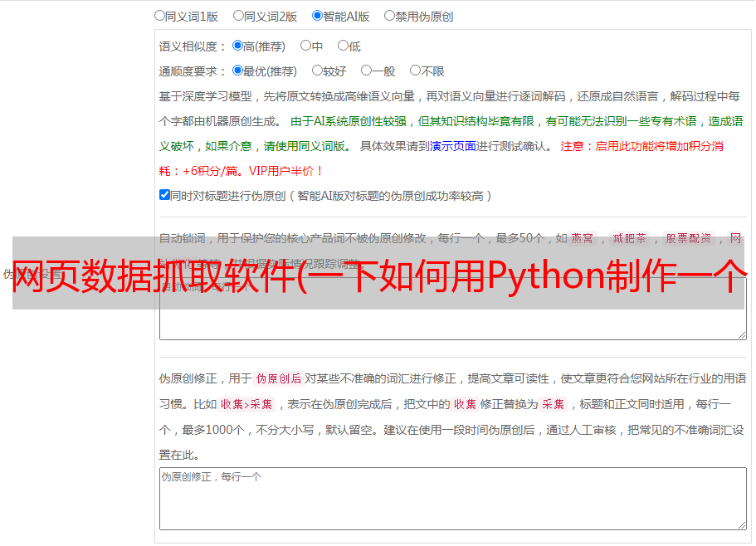The image size is (756, 546).
Task: Click the 股票配资 example keyword tag
Action: point(689,238)
